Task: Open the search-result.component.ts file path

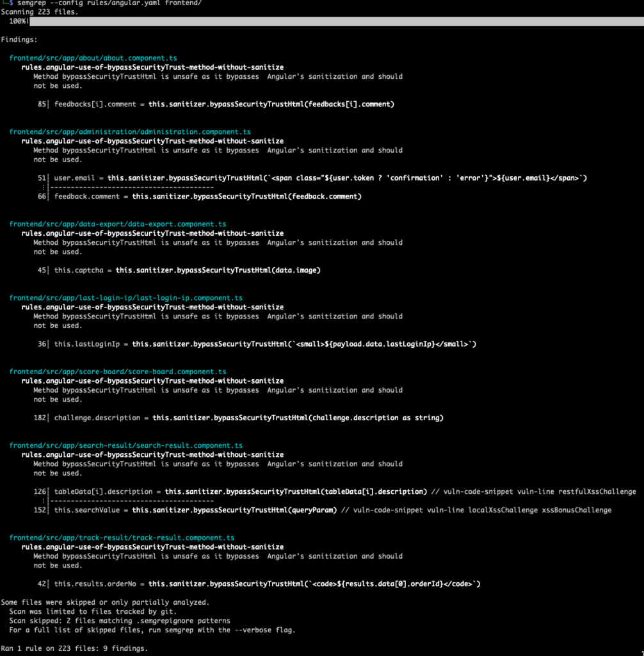Action: tap(126, 446)
